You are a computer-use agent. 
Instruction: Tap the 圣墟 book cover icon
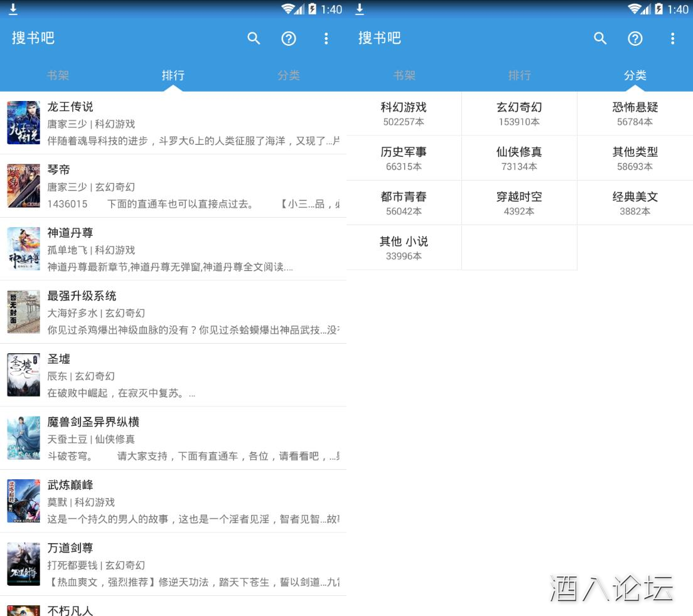[x=23, y=375]
